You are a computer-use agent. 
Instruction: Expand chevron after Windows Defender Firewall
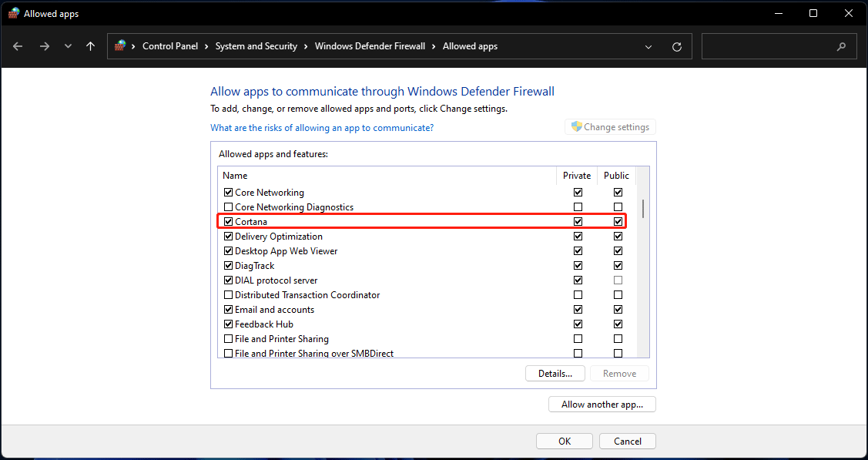pos(434,46)
